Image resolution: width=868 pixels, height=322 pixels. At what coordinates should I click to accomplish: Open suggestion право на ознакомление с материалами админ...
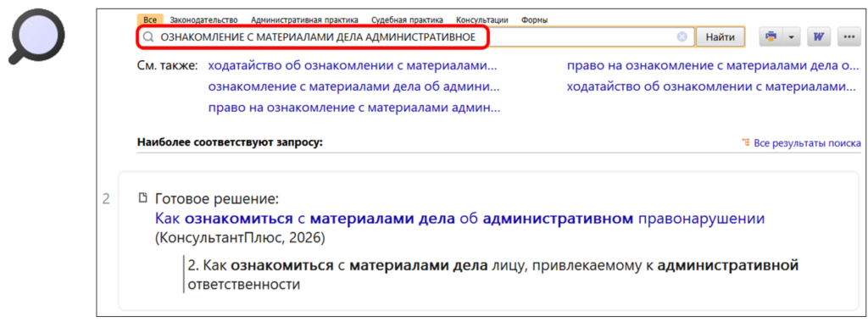[354, 108]
